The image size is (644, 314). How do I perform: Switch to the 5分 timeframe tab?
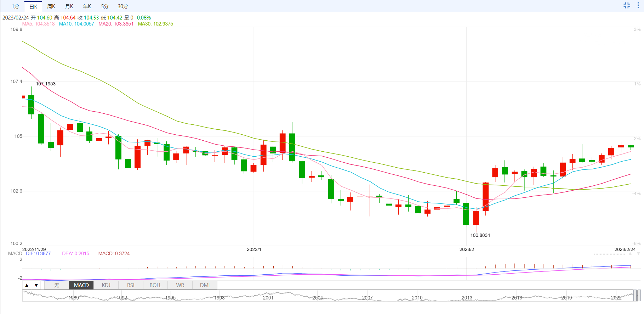tap(105, 6)
